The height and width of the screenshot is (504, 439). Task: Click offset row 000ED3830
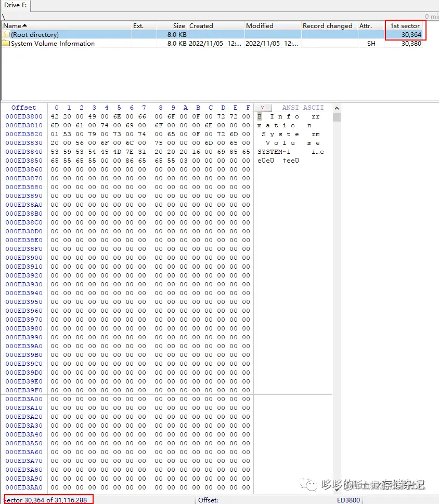pyautogui.click(x=24, y=143)
